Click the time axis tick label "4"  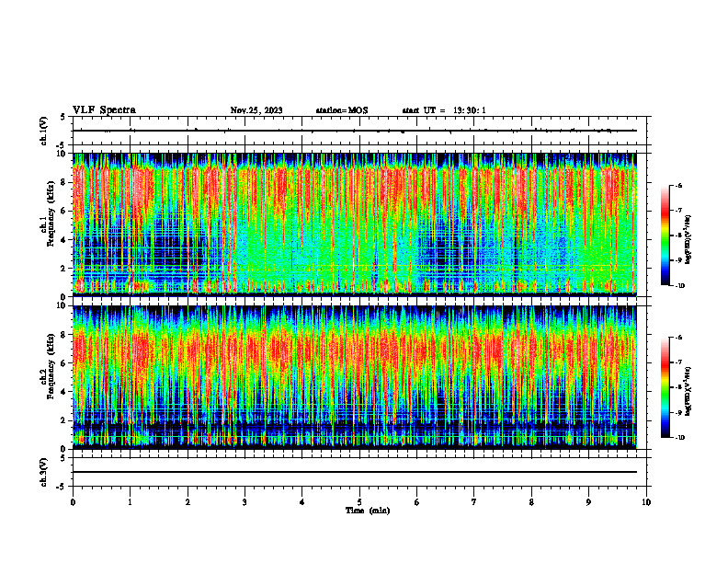(302, 502)
